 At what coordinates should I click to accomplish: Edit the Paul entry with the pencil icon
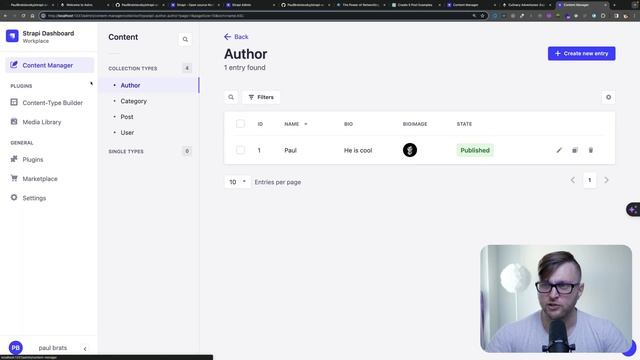click(x=559, y=150)
